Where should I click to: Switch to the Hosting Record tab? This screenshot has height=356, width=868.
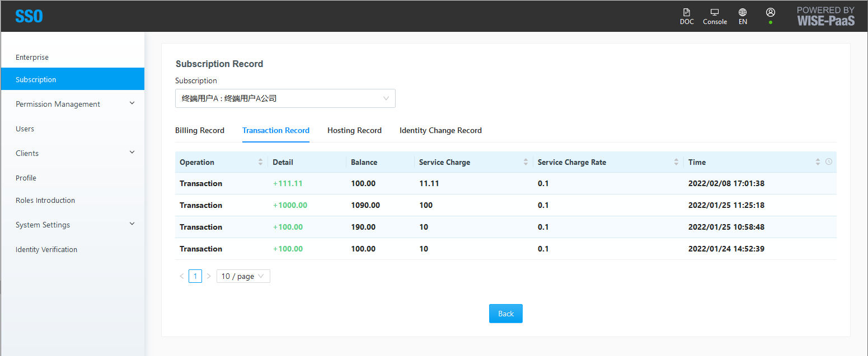354,130
